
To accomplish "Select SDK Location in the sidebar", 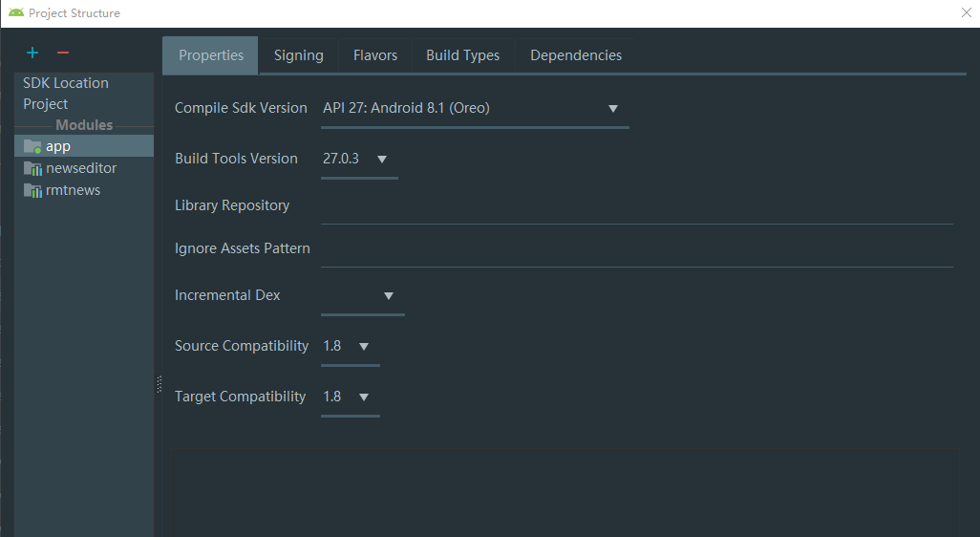I will 66,82.
